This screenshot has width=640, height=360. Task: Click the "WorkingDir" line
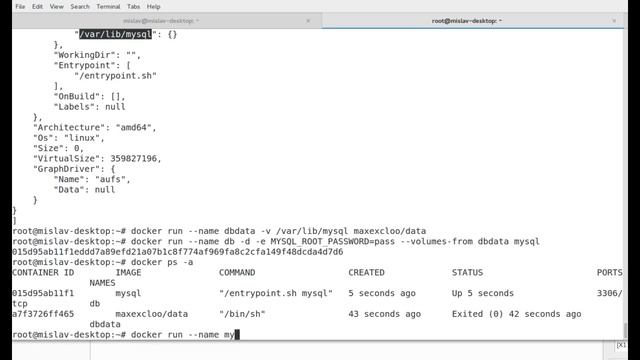[97, 55]
